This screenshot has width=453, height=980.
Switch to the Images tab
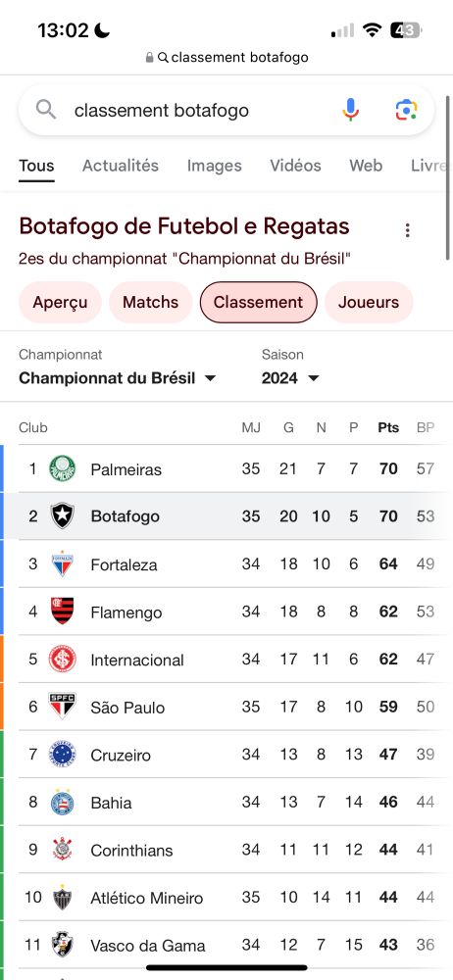214,166
